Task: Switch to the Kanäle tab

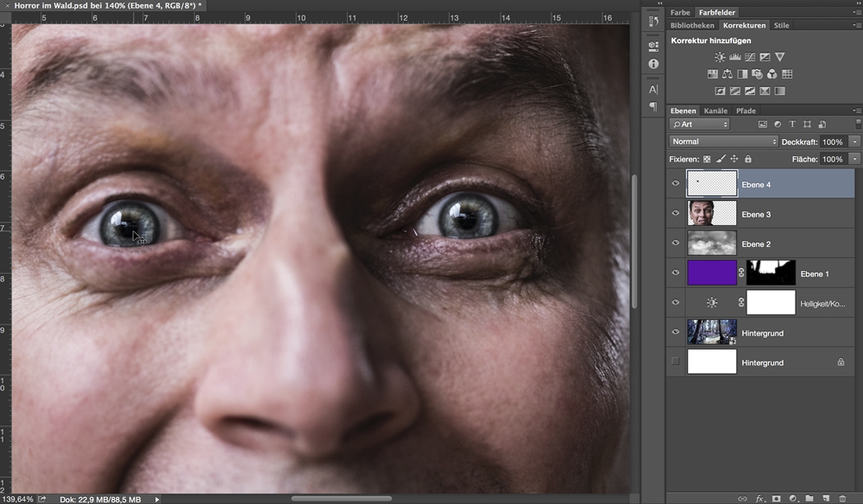Action: [x=715, y=110]
